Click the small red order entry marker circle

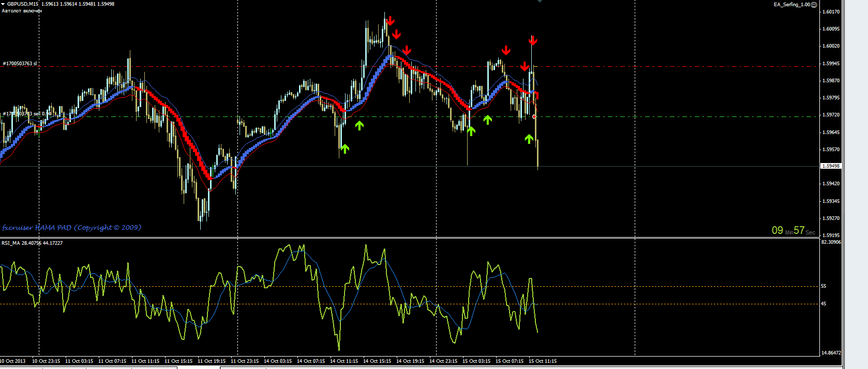click(534, 117)
